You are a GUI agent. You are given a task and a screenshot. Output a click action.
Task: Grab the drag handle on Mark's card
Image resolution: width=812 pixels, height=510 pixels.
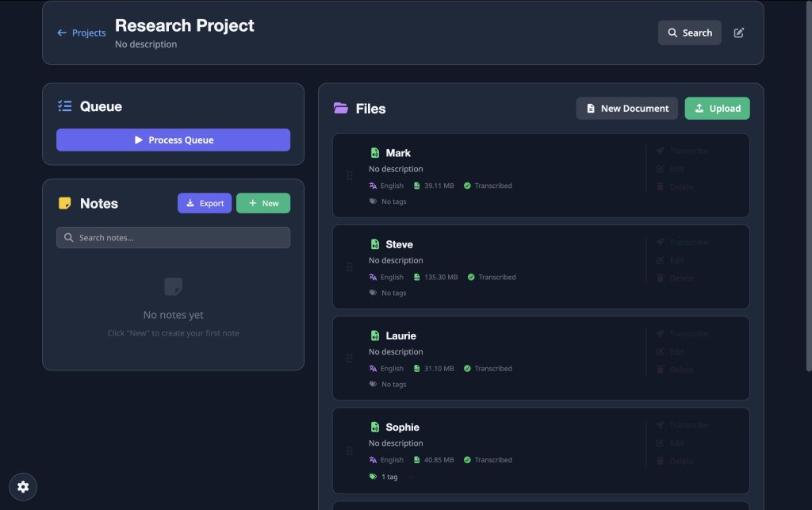[x=350, y=175]
